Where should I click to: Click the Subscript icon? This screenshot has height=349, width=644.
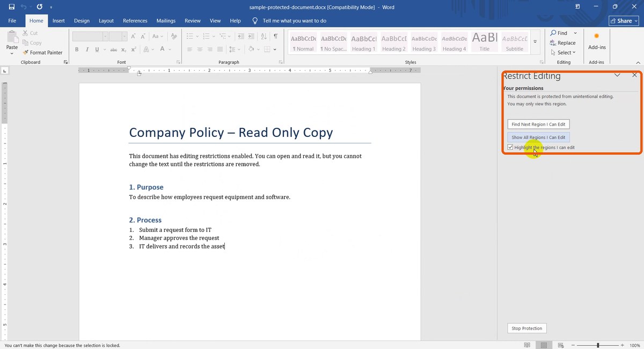point(124,49)
